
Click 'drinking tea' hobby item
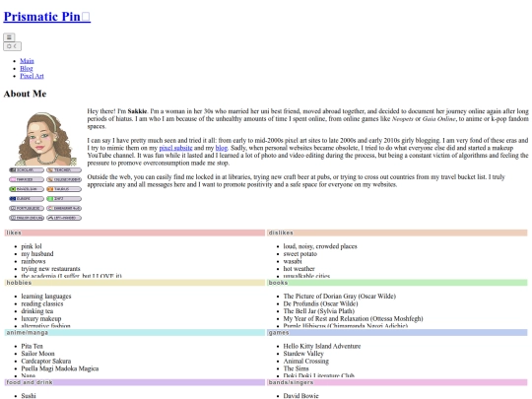pyautogui.click(x=37, y=311)
